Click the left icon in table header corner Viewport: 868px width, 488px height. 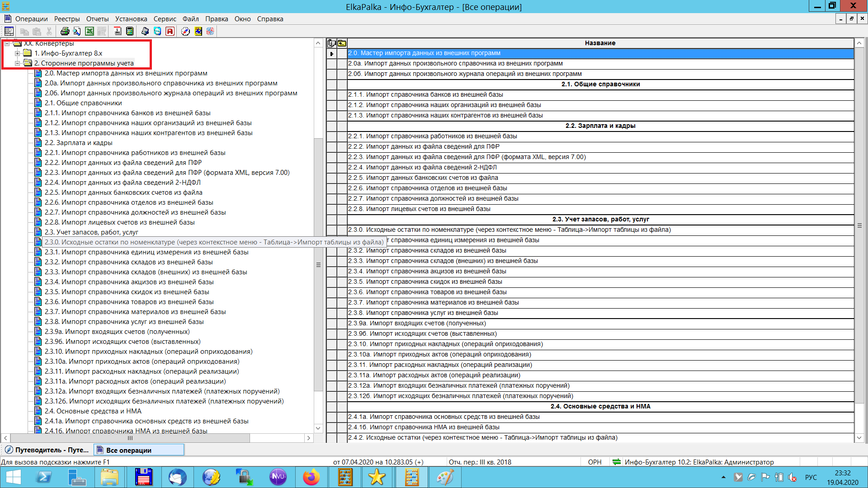point(331,43)
